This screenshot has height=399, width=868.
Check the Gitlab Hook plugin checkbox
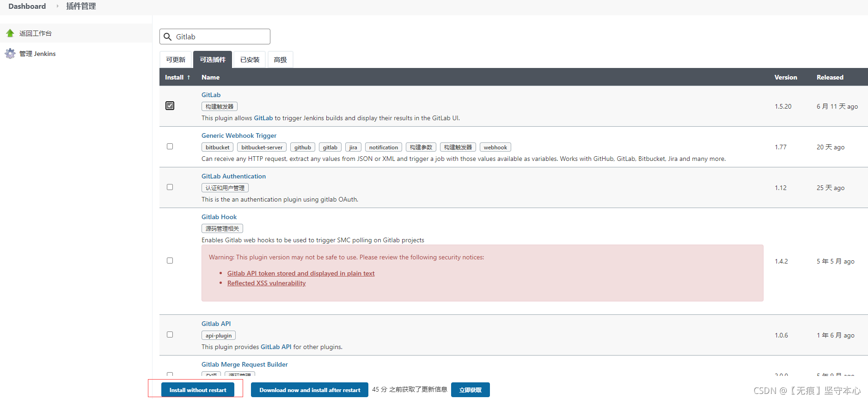click(170, 261)
